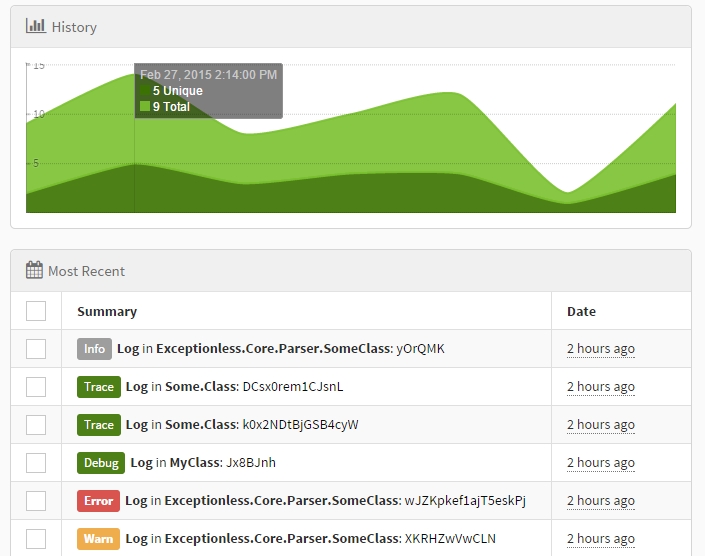Image resolution: width=705 pixels, height=556 pixels.
Task: Select checkbox for DCsx0rem1CJsnL log entry
Action: pyautogui.click(x=36, y=387)
